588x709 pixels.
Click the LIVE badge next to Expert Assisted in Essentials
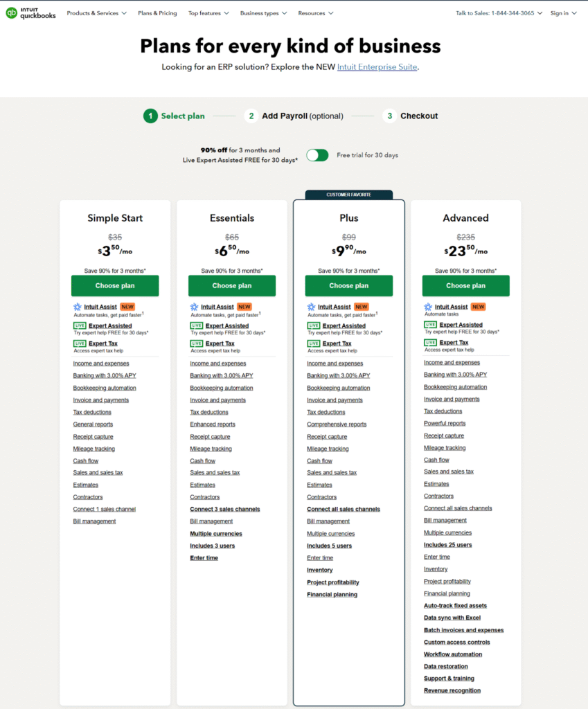point(197,325)
